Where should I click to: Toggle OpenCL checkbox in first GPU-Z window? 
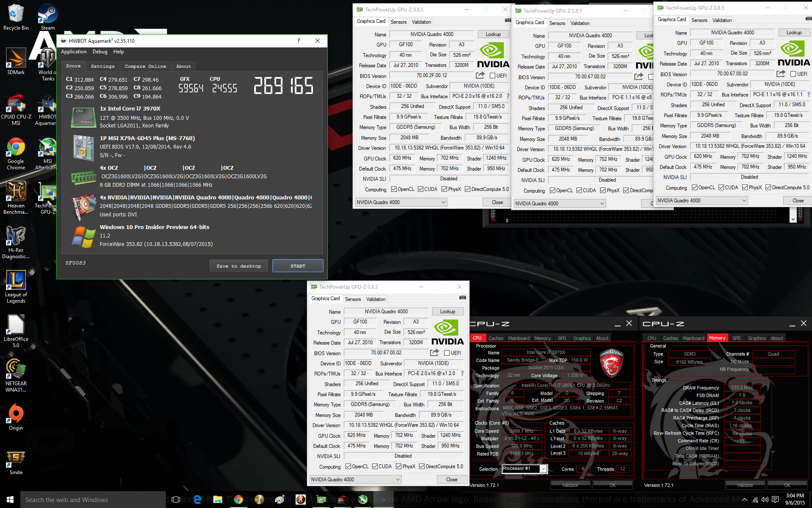[x=394, y=189]
